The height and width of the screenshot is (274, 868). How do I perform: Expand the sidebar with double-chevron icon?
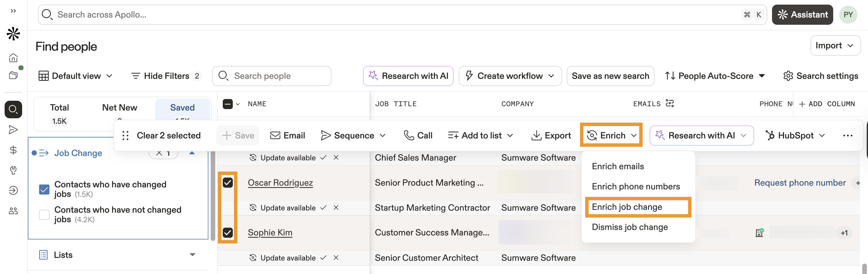pyautogui.click(x=13, y=11)
